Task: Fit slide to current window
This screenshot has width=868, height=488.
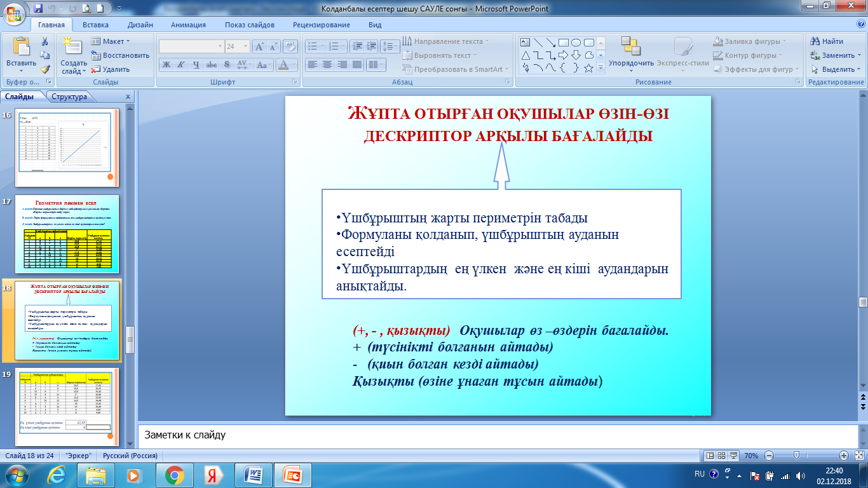Action: coord(858,456)
